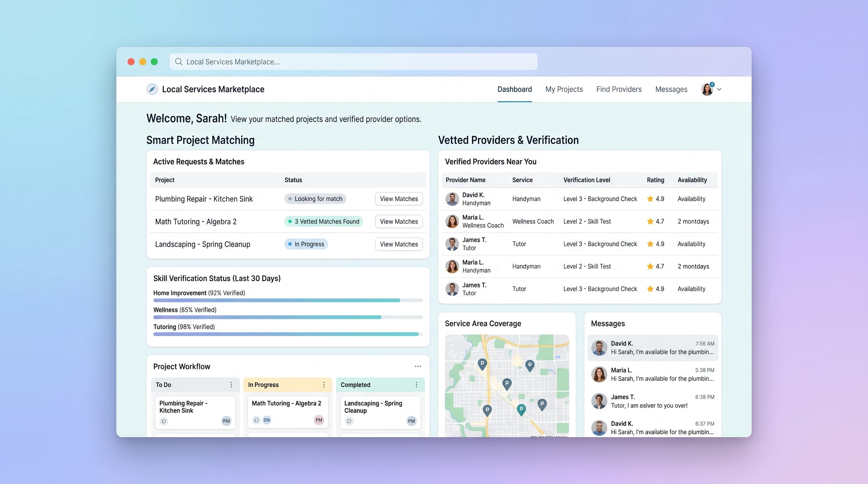Image resolution: width=868 pixels, height=484 pixels.
Task: Click David K. avatar in the first provider row
Action: 452,199
